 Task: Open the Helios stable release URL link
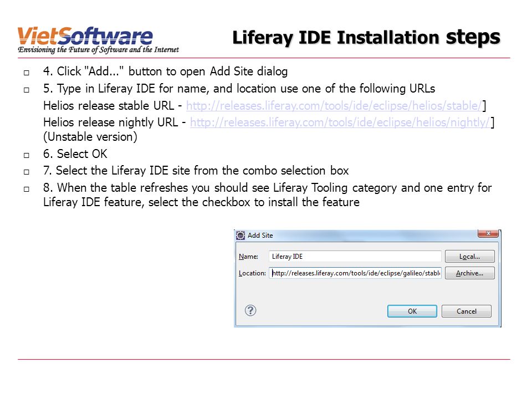click(334, 106)
